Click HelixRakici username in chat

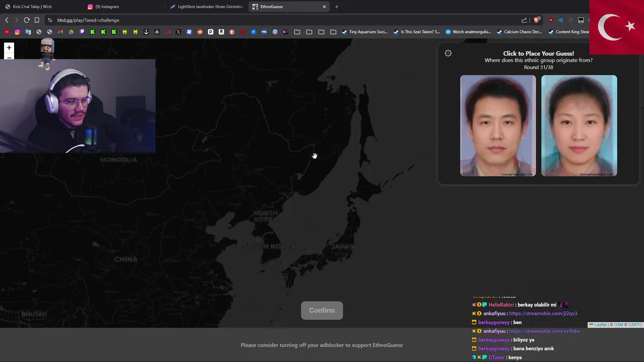coord(501,305)
